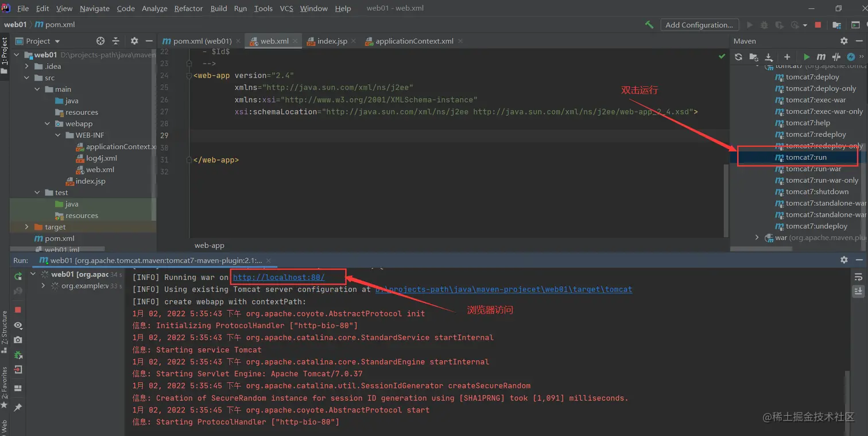
Task: Click Add Configuration button
Action: [x=699, y=25]
